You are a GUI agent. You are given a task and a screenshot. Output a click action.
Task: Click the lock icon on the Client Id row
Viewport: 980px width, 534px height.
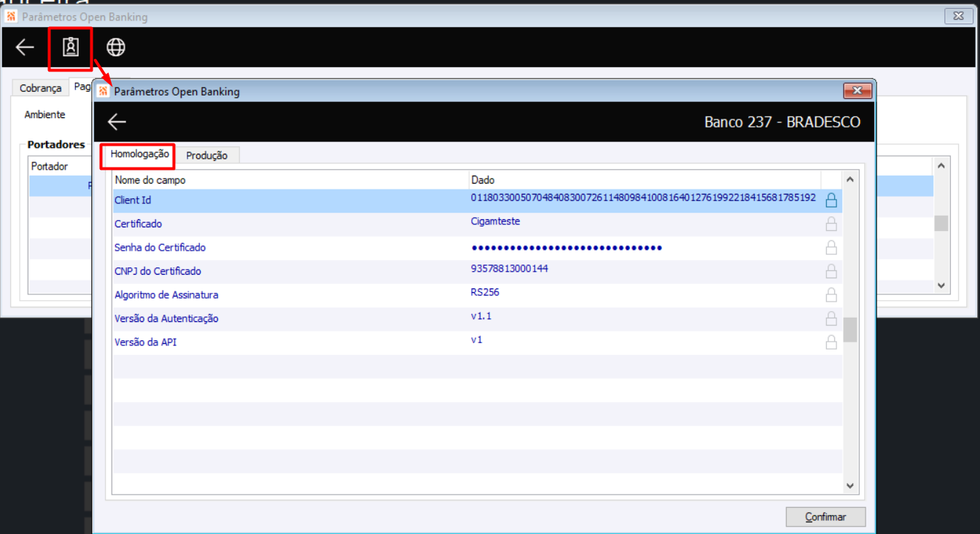pyautogui.click(x=831, y=200)
